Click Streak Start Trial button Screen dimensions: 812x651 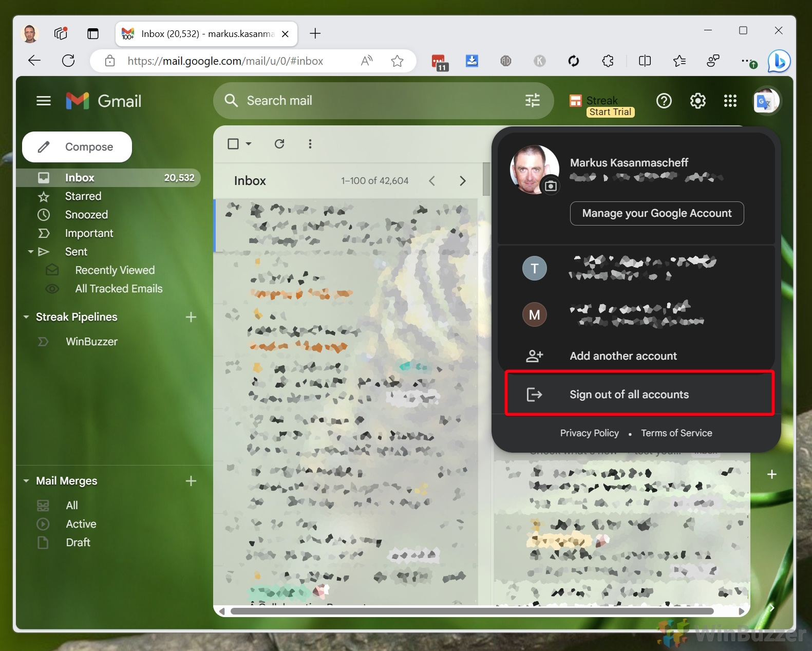(x=610, y=112)
